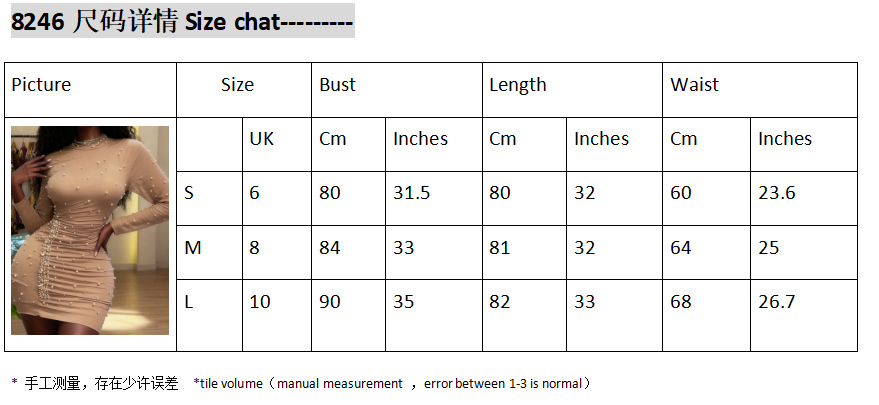Click the Bust column header
879x405 pixels.
(x=337, y=85)
